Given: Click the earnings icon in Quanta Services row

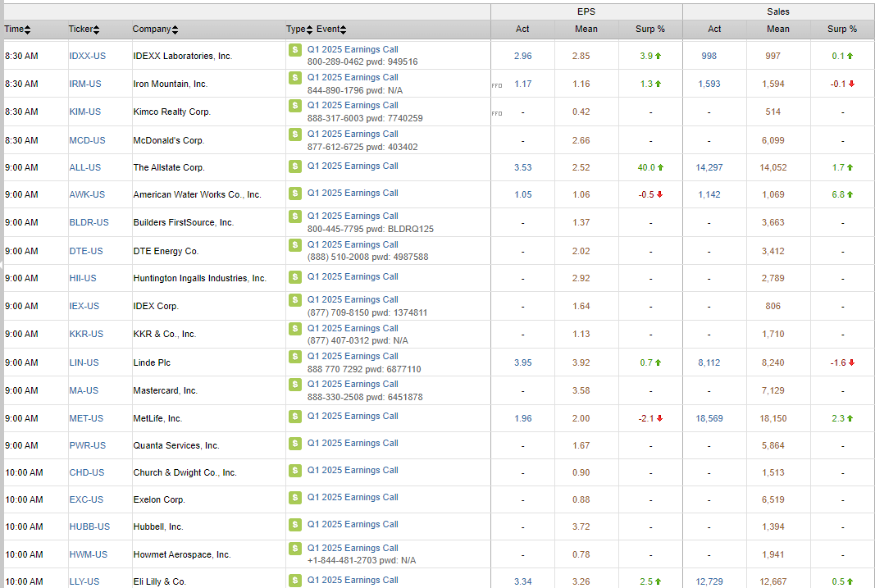Looking at the screenshot, I should click(x=295, y=444).
